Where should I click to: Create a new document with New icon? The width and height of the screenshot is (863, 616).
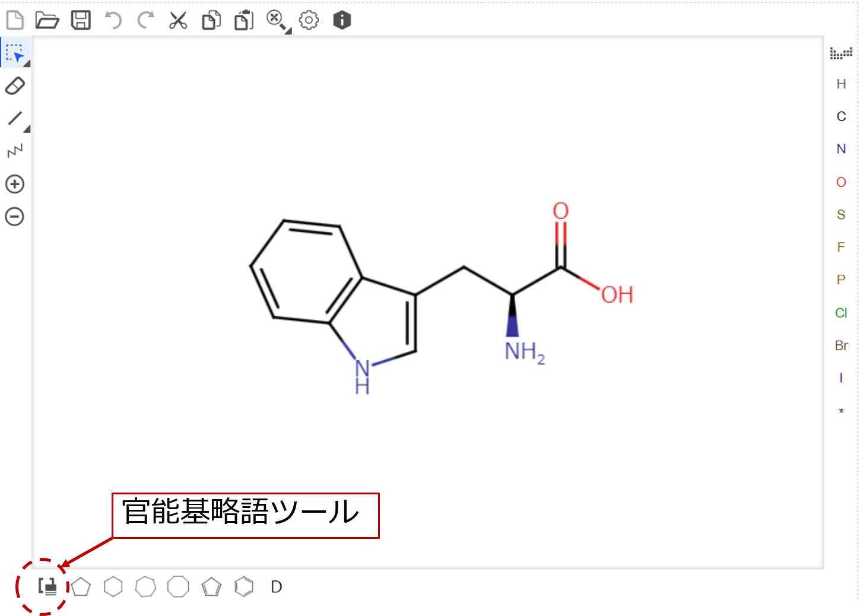tap(15, 20)
